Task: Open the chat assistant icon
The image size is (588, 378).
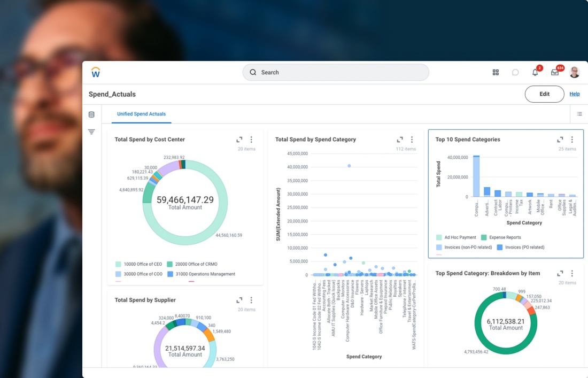Action: point(515,72)
